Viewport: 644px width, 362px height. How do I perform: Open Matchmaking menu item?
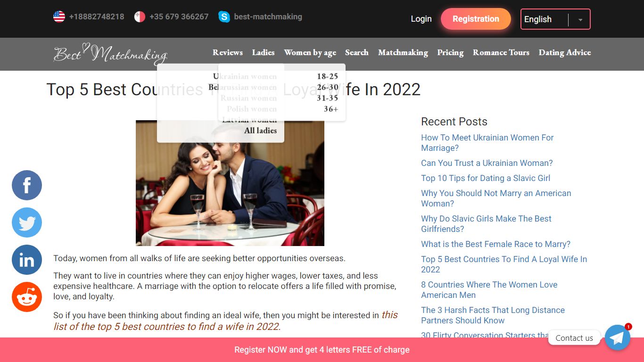pyautogui.click(x=403, y=52)
